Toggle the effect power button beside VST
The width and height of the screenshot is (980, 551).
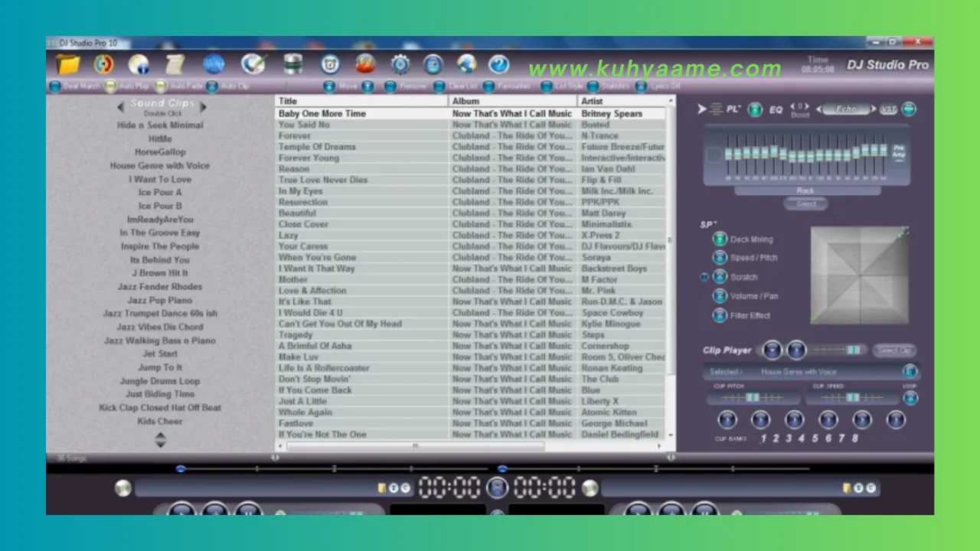[x=909, y=109]
